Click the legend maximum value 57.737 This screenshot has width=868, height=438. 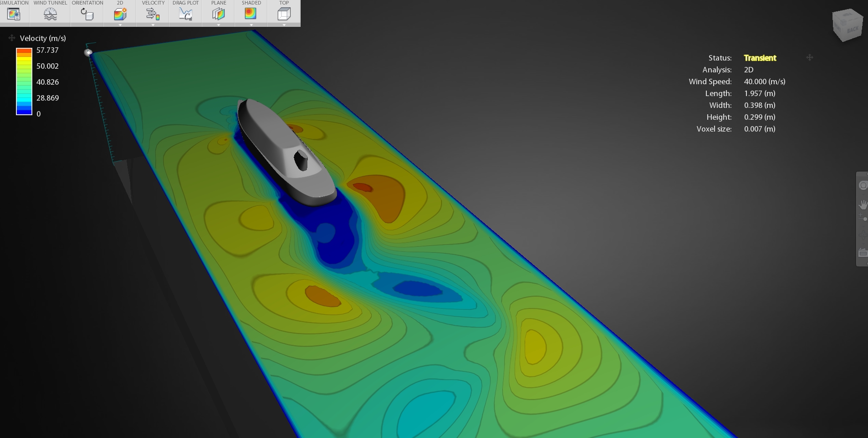click(47, 50)
